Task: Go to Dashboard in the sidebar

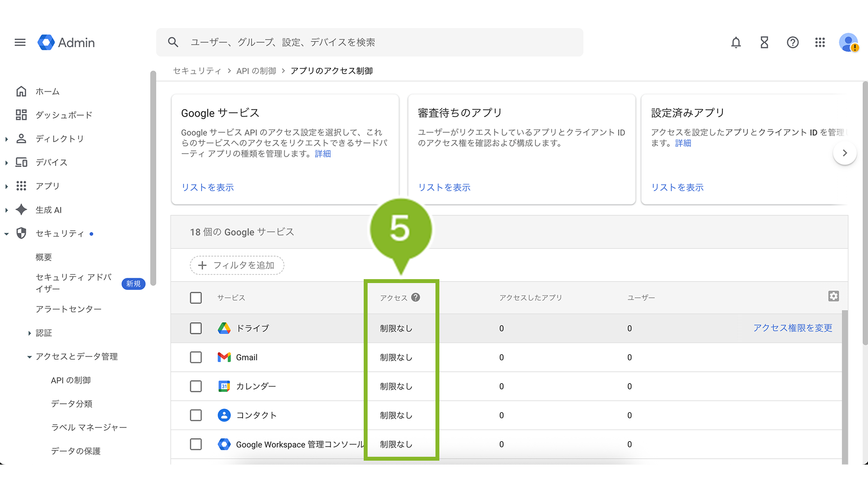Action: click(x=63, y=115)
